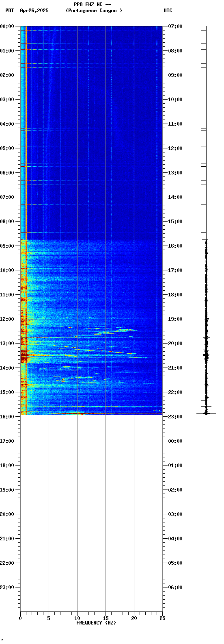Click the 'UTC' timezone label
The image size is (224, 644).
click(168, 11)
